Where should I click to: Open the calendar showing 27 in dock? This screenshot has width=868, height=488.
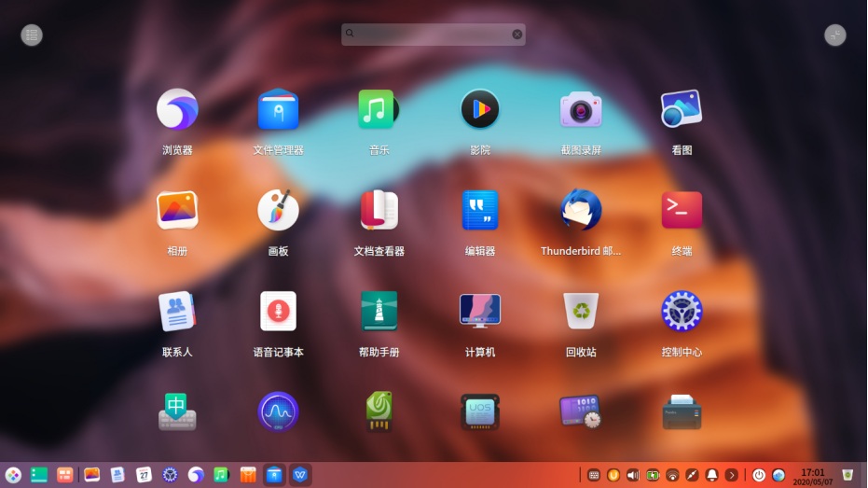coord(144,475)
